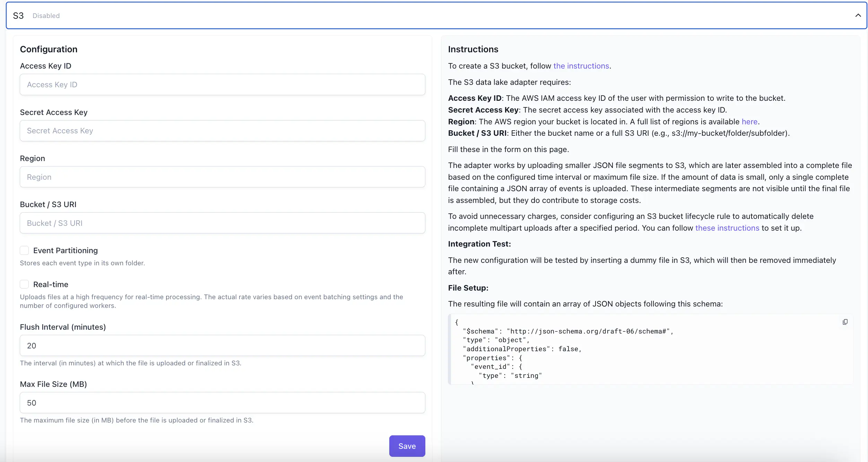Image resolution: width=868 pixels, height=462 pixels.
Task: Open the 'here' regions list link
Action: point(749,122)
